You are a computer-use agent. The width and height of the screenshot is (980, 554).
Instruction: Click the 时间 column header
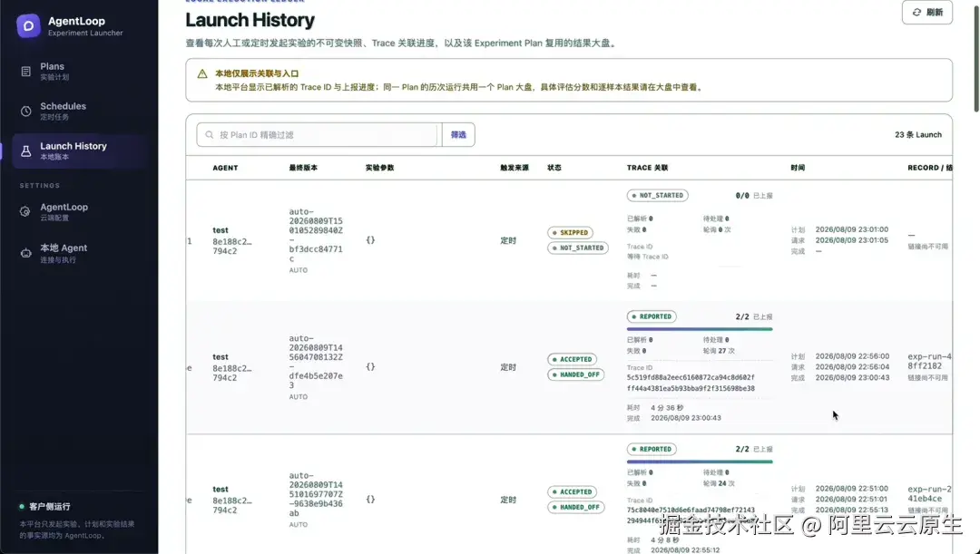pyautogui.click(x=798, y=168)
